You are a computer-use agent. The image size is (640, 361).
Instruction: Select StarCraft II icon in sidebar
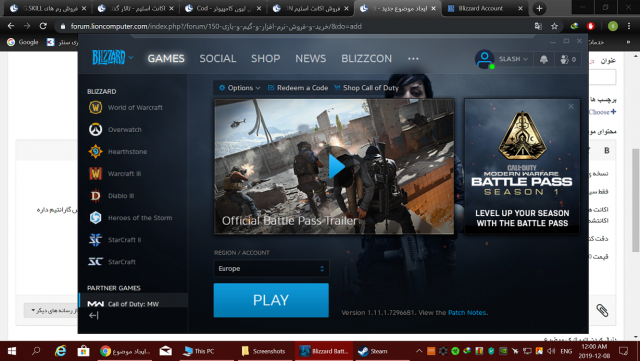coord(96,240)
